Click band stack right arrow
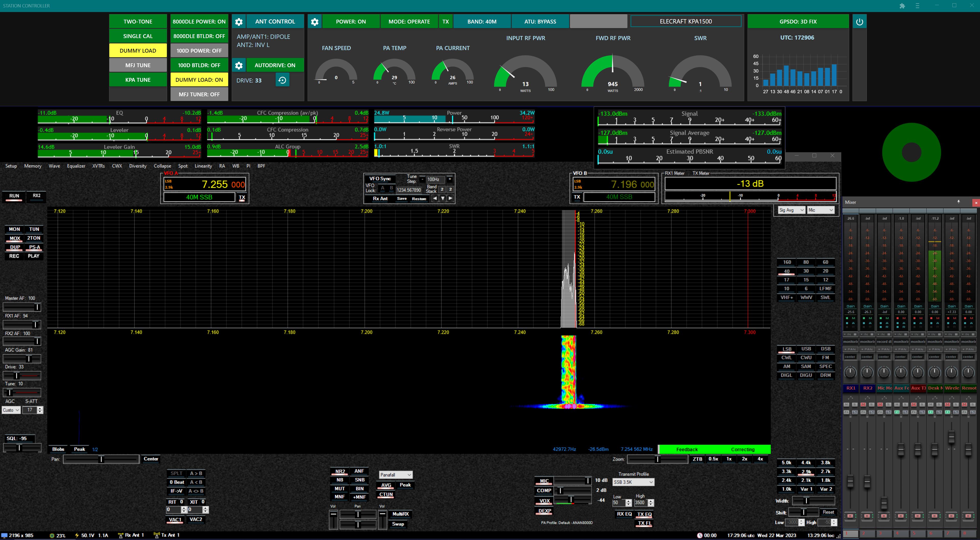The image size is (980, 540). pyautogui.click(x=451, y=198)
